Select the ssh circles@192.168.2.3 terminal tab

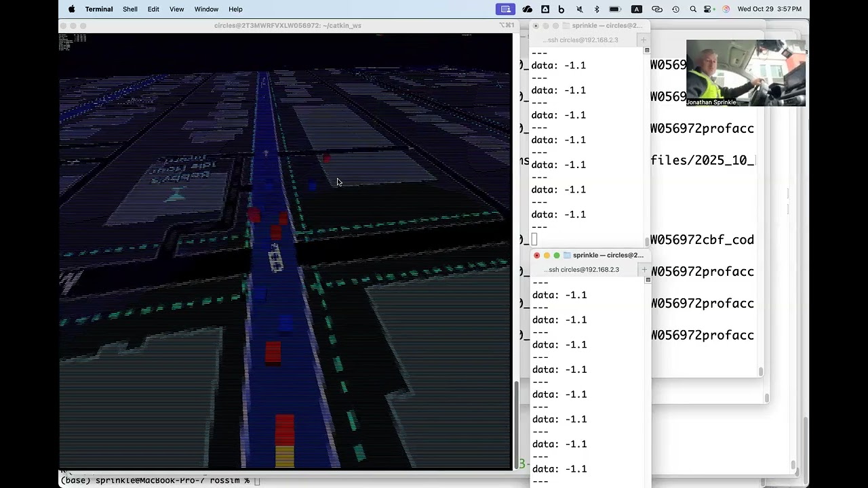[x=581, y=269]
